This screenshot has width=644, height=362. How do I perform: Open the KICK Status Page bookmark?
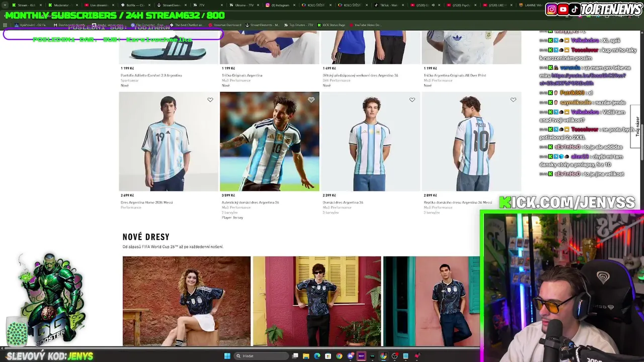(x=332, y=25)
